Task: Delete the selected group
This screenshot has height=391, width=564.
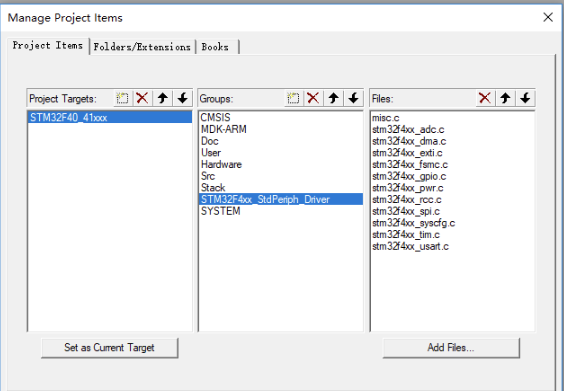Action: coord(313,98)
